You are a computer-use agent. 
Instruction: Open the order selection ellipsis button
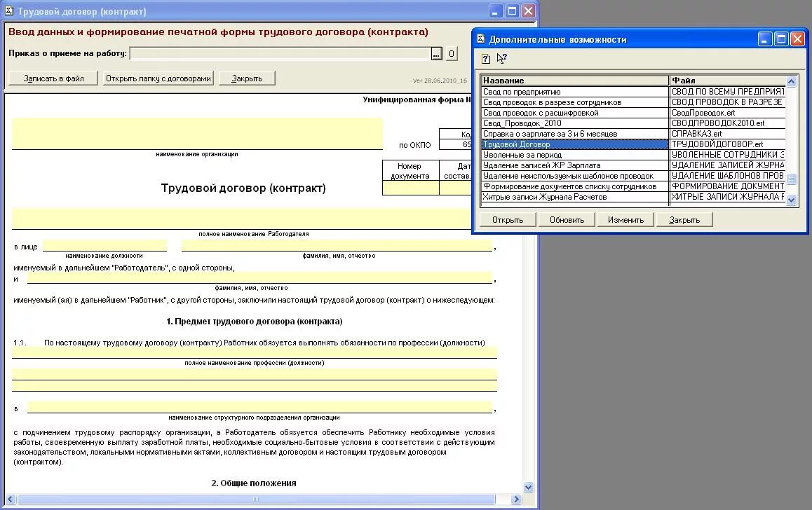click(437, 53)
